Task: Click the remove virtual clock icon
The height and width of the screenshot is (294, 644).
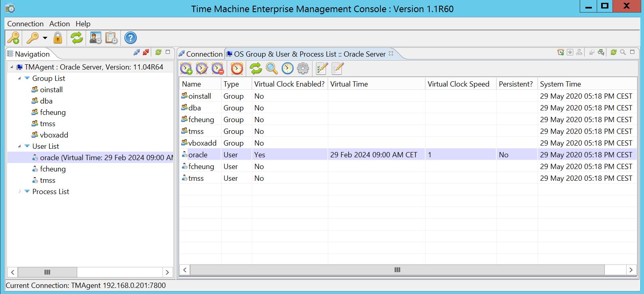Action: pos(217,69)
